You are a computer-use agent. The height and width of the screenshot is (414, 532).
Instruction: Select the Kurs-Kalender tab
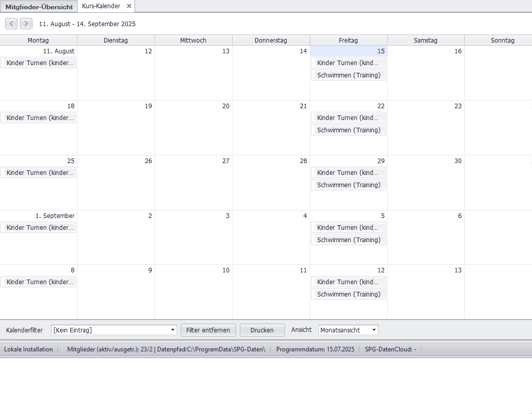click(101, 6)
